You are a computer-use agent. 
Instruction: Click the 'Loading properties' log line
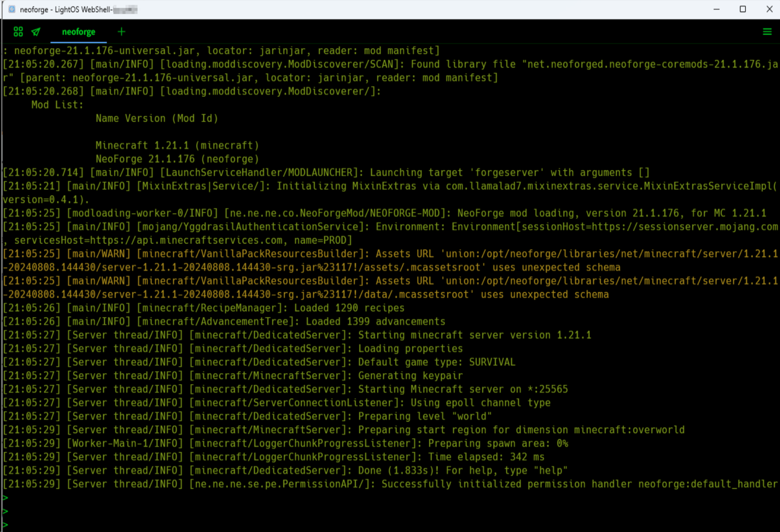pos(233,349)
